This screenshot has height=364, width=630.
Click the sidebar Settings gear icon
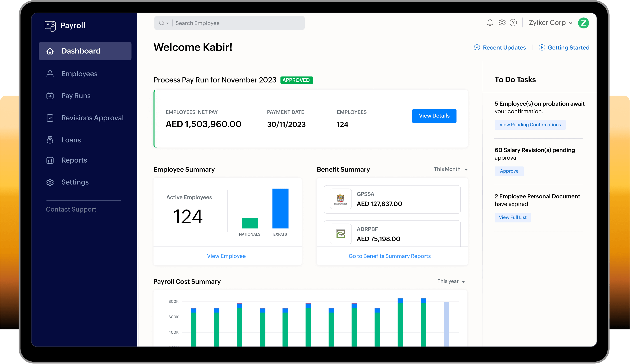coord(50,182)
